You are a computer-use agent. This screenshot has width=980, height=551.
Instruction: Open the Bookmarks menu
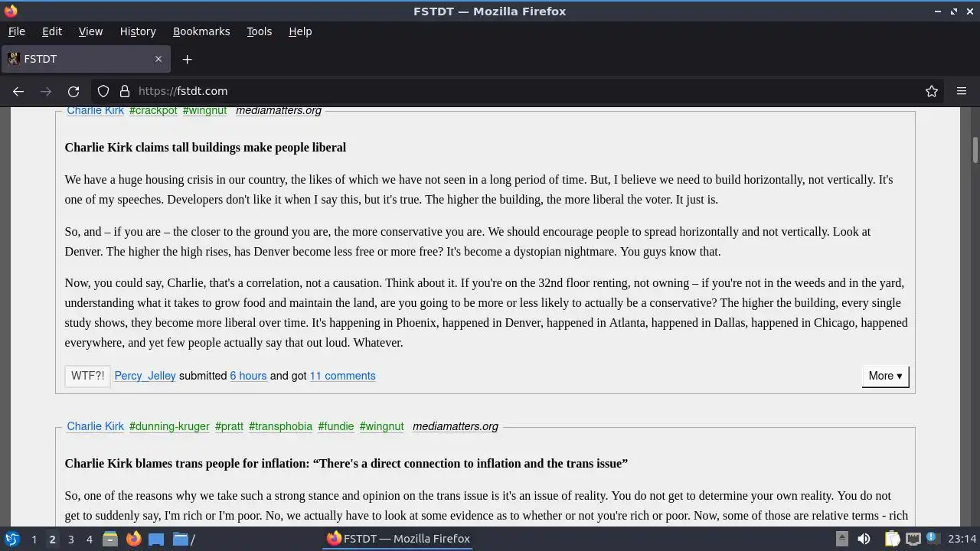[x=201, y=31]
